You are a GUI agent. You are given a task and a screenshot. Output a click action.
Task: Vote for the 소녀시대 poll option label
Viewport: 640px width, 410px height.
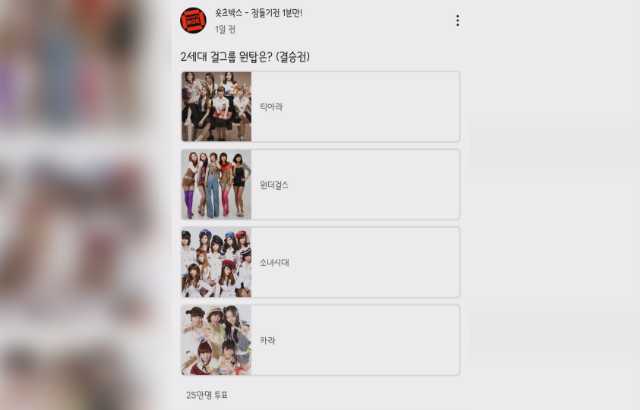274,263
